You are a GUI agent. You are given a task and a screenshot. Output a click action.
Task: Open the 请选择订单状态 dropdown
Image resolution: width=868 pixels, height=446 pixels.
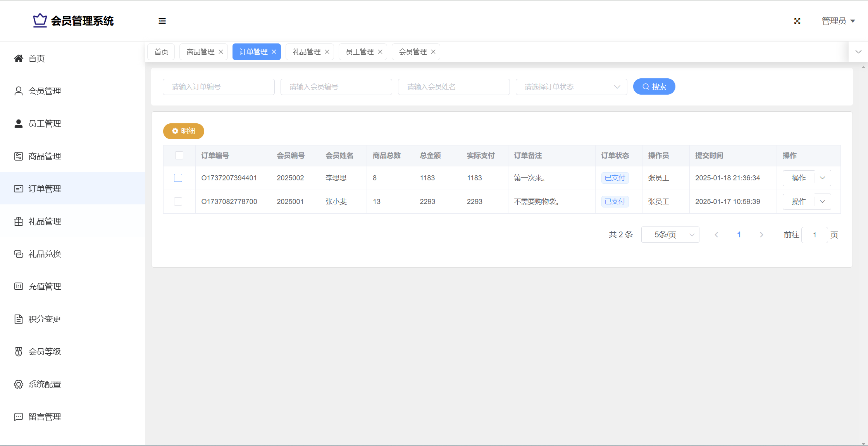click(x=571, y=87)
